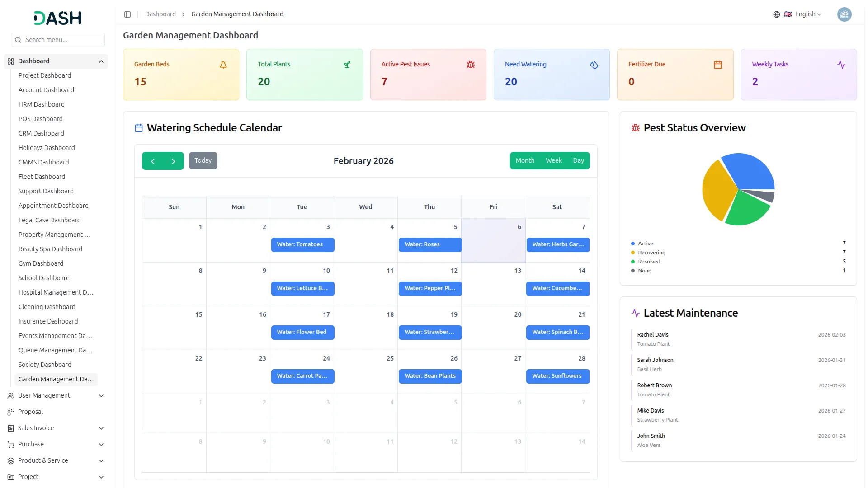Screen dimensions: 868x488
Task: Click the Project icon in sidebar
Action: click(11, 477)
